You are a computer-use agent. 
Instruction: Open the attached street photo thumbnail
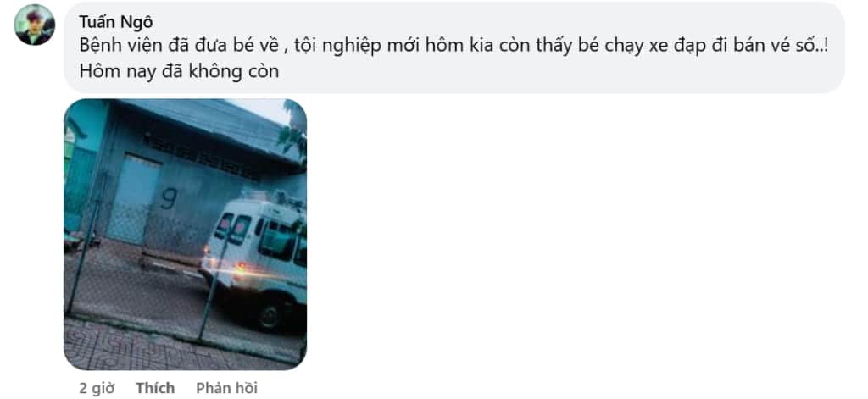click(x=185, y=235)
